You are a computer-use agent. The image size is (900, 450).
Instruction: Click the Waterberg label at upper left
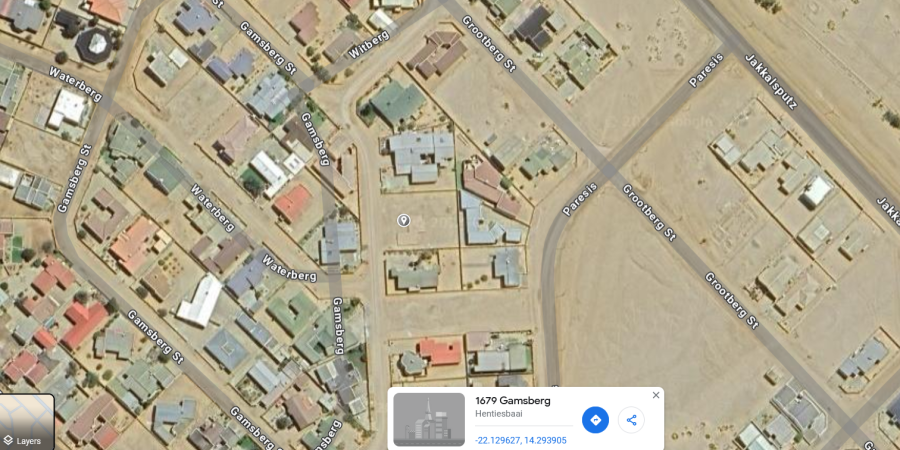75,84
